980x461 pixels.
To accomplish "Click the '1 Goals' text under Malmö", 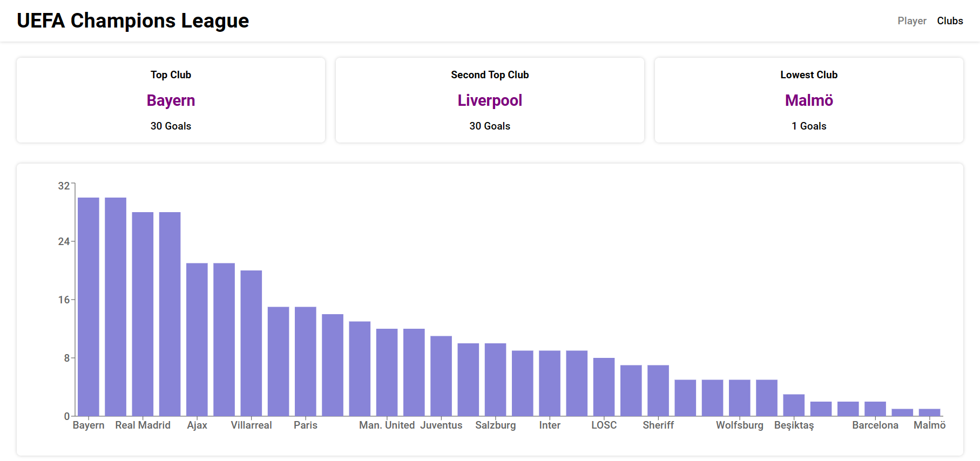I will [x=809, y=126].
